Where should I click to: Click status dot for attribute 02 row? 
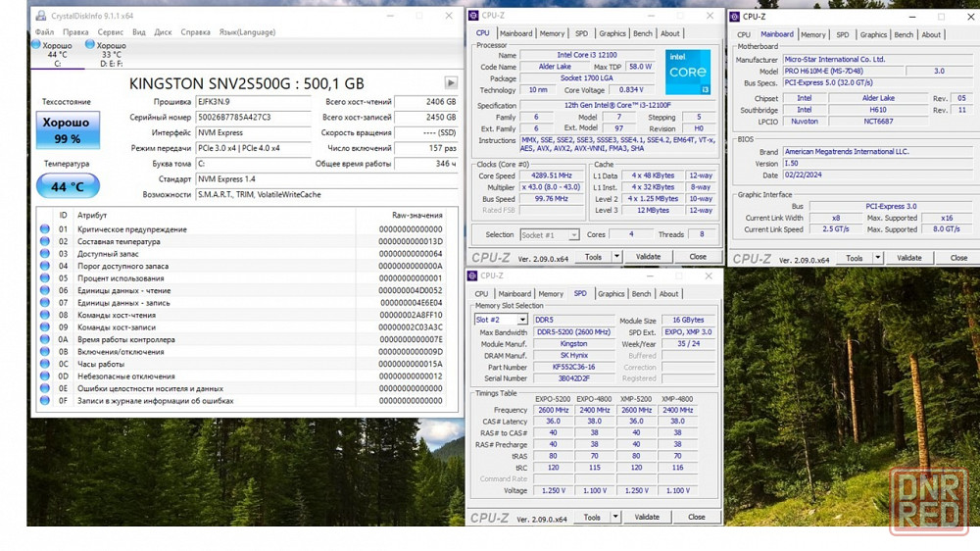pyautogui.click(x=45, y=241)
